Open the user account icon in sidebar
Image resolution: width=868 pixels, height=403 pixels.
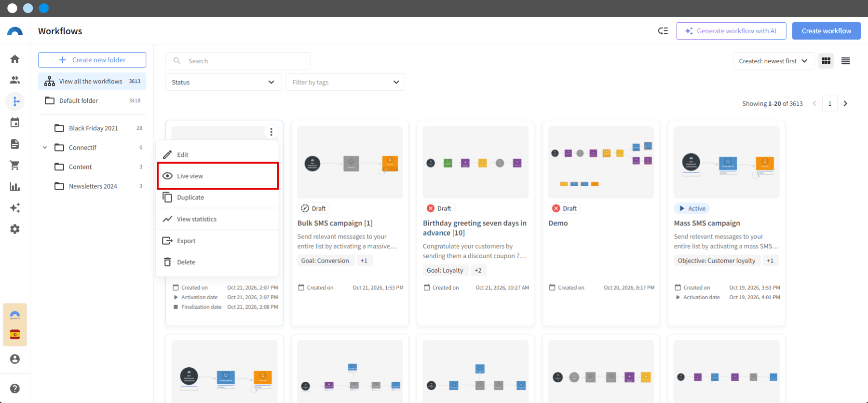coord(15,359)
